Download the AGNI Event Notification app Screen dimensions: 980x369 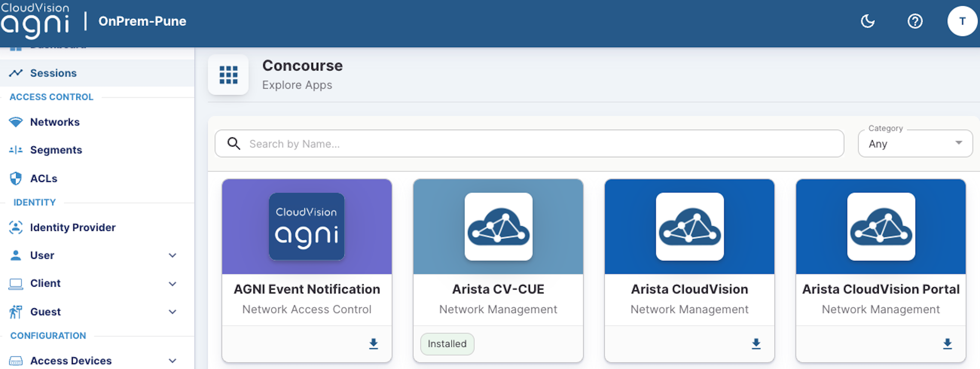pos(374,344)
